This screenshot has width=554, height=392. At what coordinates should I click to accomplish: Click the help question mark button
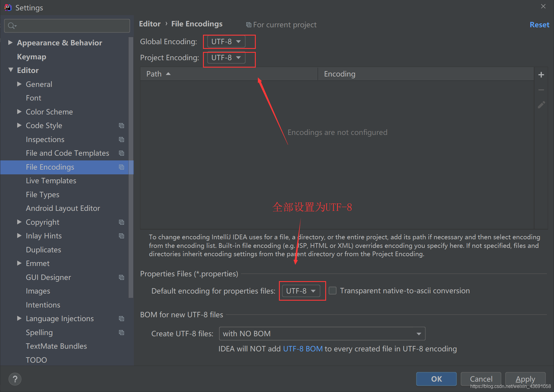(15, 379)
